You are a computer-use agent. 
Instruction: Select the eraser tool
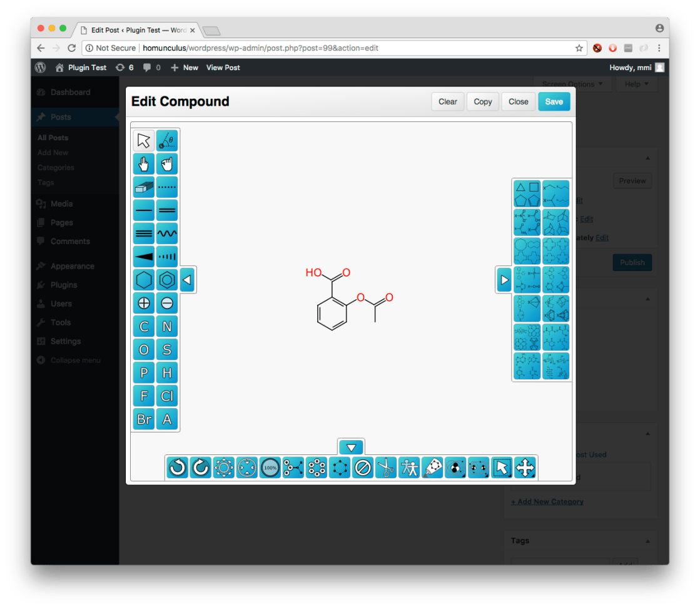[x=144, y=187]
